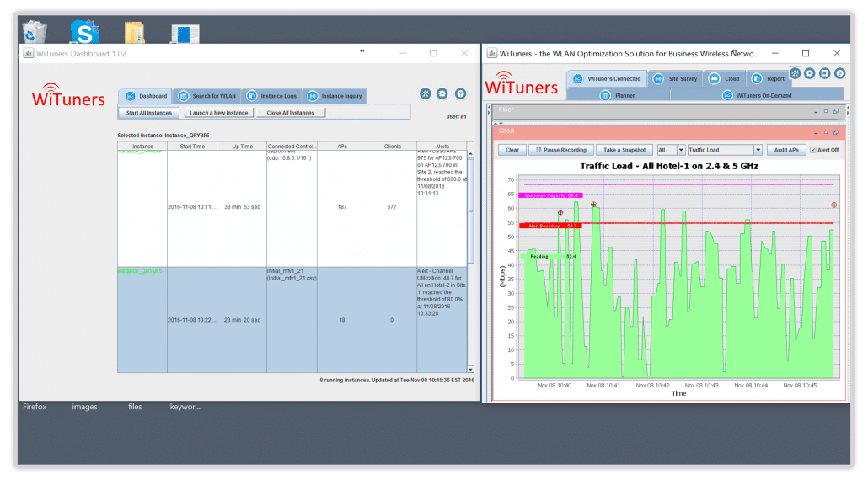
Task: Click the WiTuners Connected tab icon
Action: tap(577, 78)
